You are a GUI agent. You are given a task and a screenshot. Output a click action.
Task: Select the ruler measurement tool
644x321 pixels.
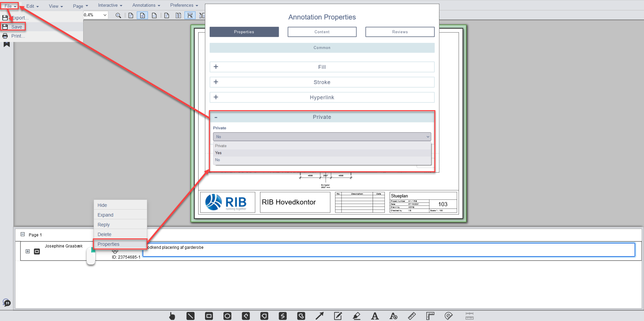pyautogui.click(x=412, y=316)
